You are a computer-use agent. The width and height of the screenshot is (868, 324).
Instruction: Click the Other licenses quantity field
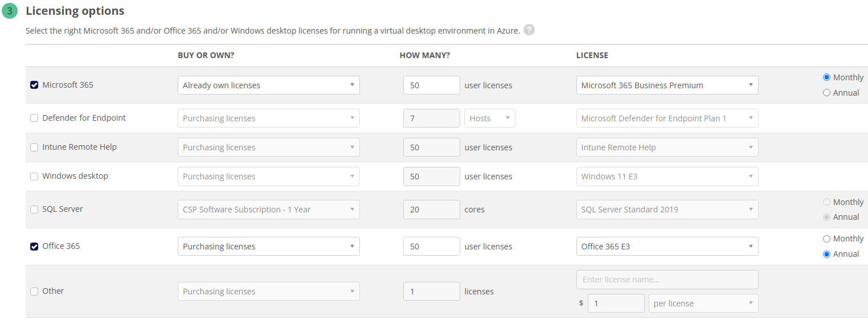pyautogui.click(x=432, y=291)
